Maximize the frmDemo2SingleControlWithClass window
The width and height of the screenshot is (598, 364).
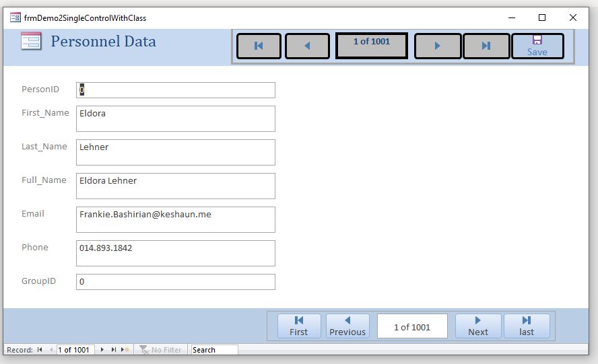point(542,17)
